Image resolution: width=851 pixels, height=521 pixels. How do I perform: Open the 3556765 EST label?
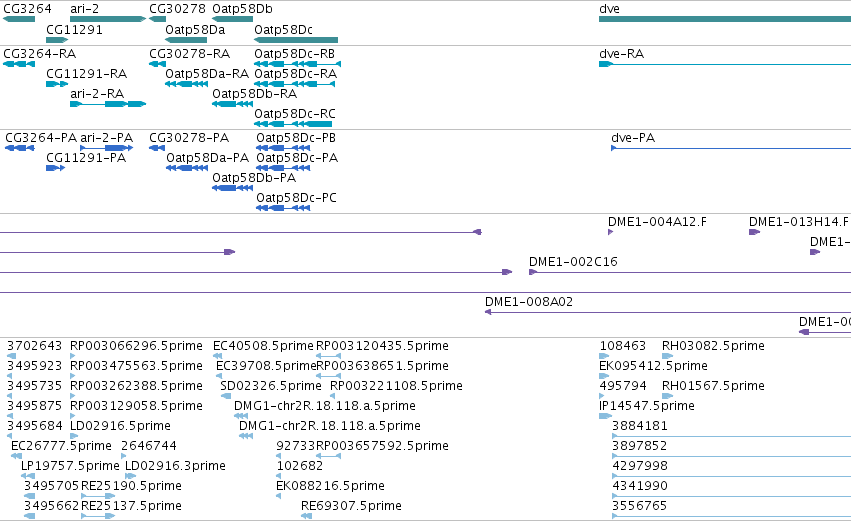[640, 506]
